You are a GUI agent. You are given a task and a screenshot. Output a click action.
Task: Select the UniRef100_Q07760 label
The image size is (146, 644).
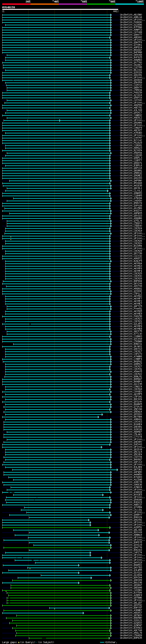[x=131, y=63]
